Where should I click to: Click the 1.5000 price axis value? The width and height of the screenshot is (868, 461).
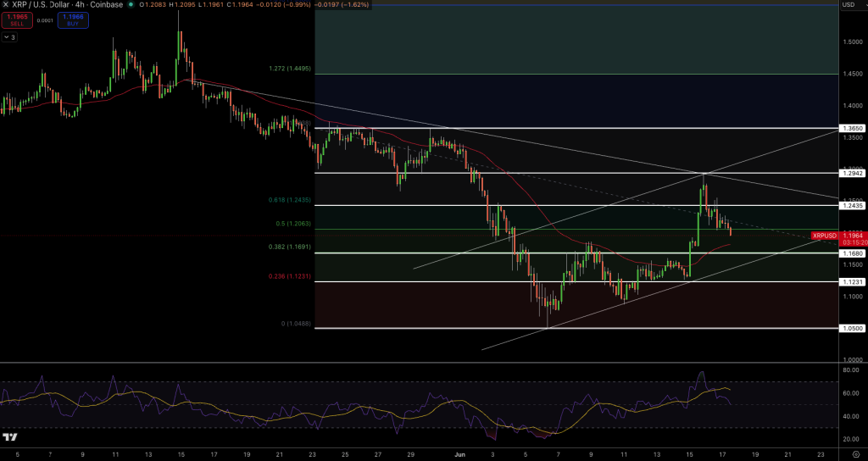point(853,42)
